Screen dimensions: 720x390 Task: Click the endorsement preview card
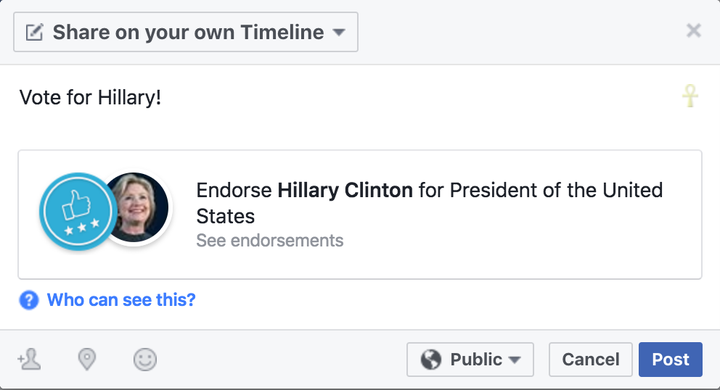[x=360, y=214]
